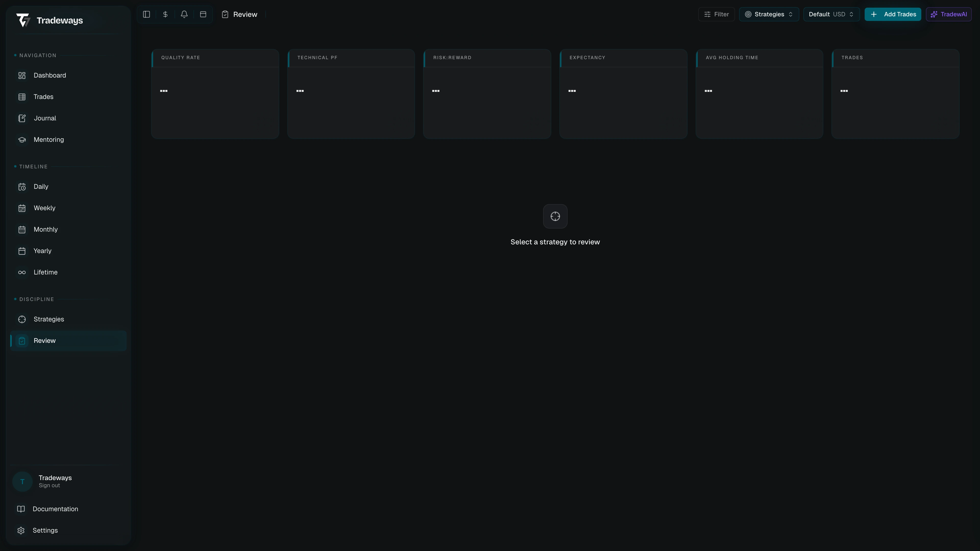Expand the Quality Rate card options menu
Screen dimensions: 980x551
(x=164, y=91)
